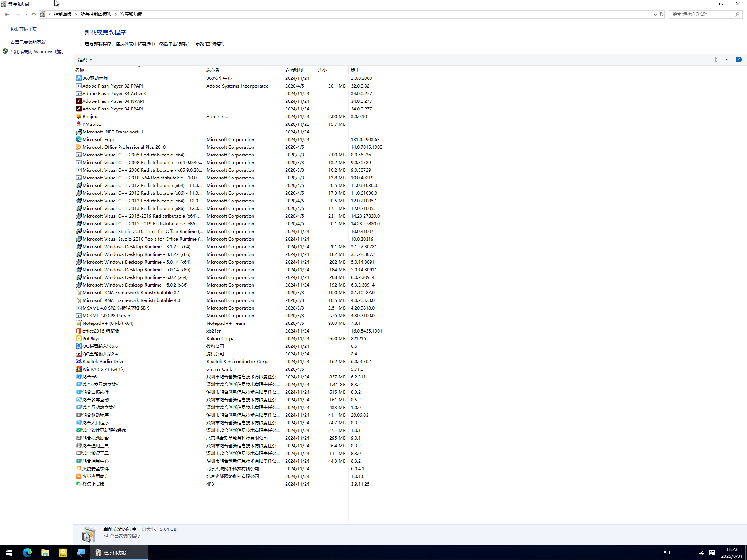Image resolution: width=747 pixels, height=560 pixels.
Task: Open 启用或关闭 Windows 功能 link
Action: pyautogui.click(x=37, y=51)
